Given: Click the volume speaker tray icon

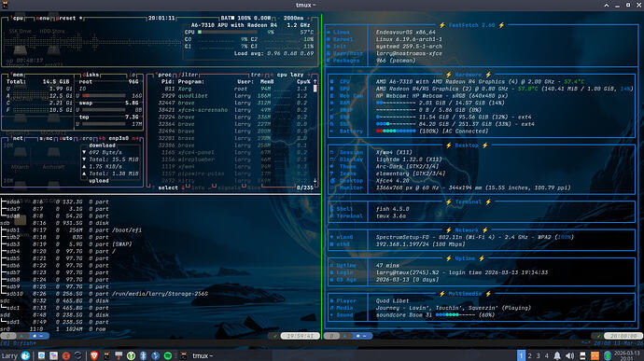Looking at the screenshot, I should (x=569, y=355).
